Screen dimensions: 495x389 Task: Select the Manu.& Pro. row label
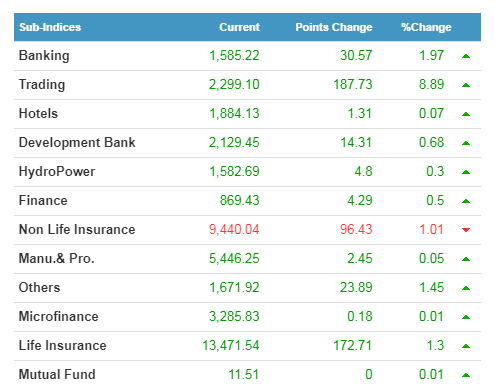tap(56, 258)
